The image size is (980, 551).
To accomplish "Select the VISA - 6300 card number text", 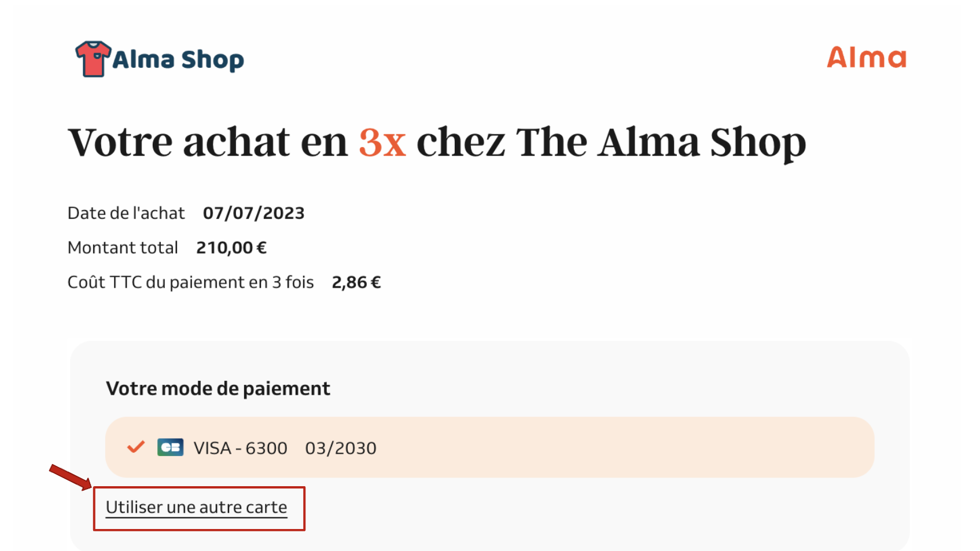I will click(240, 448).
